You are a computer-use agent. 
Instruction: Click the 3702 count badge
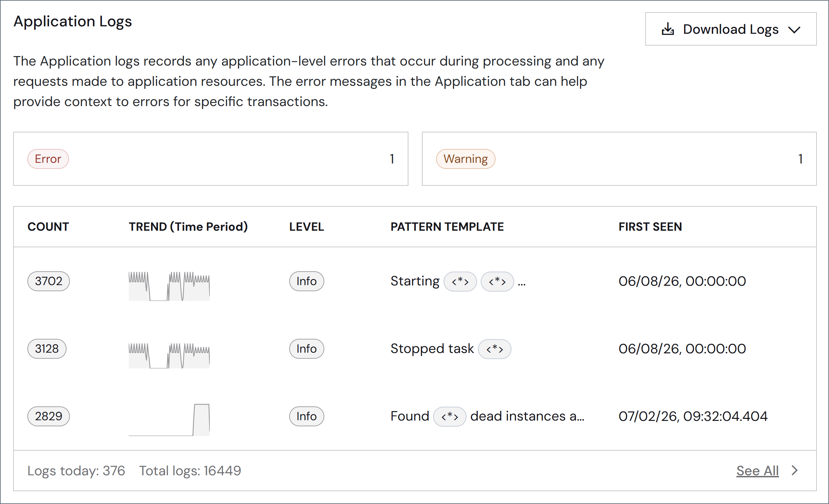[x=49, y=281]
